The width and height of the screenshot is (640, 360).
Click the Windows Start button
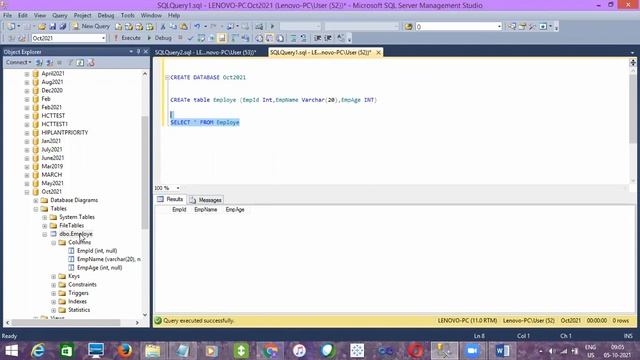[x=11, y=351]
